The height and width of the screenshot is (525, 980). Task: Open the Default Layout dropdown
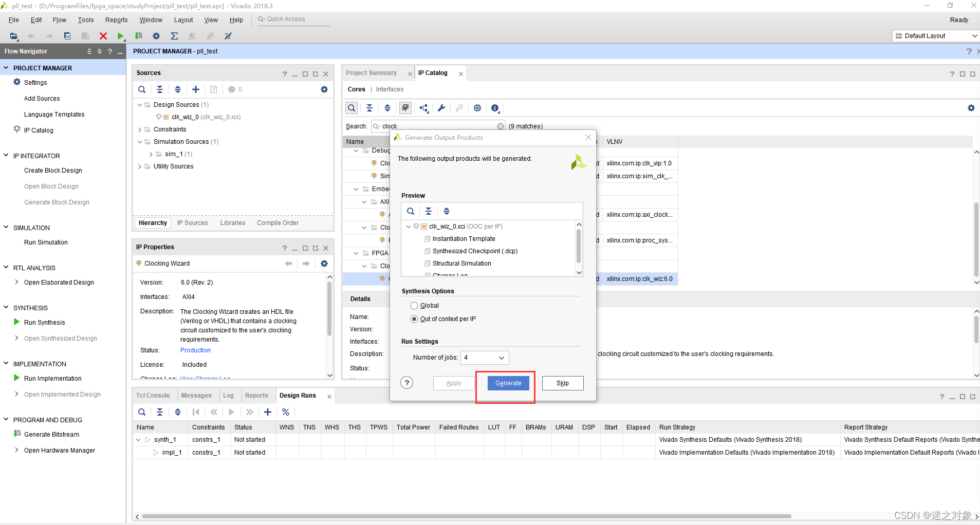[935, 36]
